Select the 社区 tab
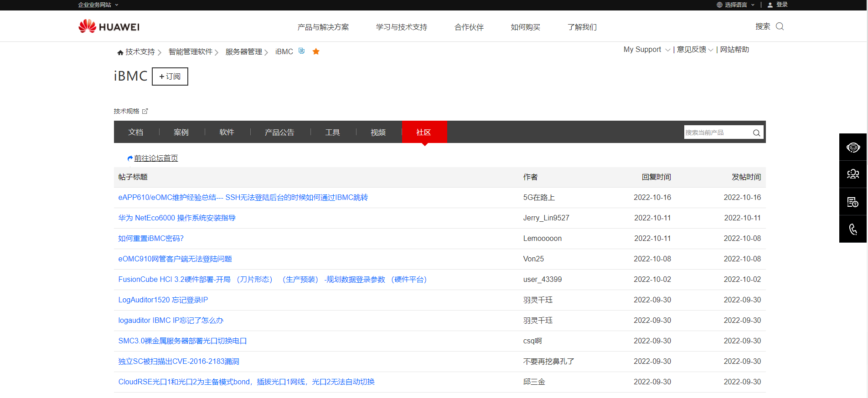868x398 pixels. point(424,132)
